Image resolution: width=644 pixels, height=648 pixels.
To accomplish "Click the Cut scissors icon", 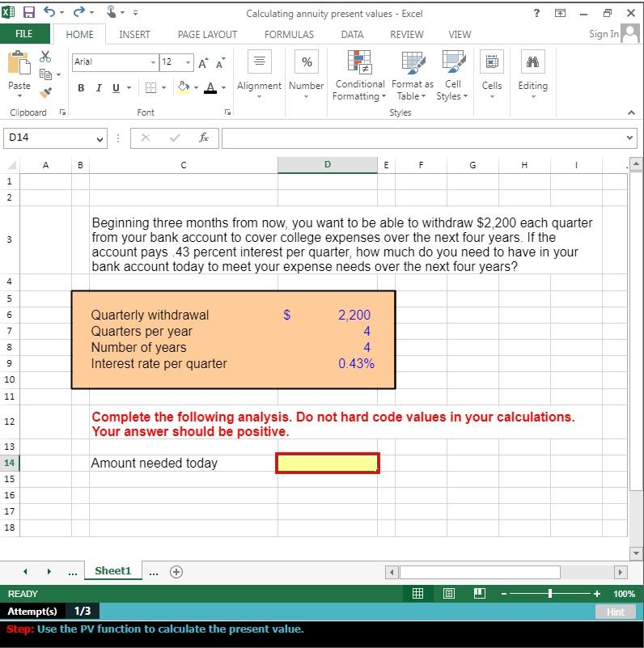I will (45, 57).
